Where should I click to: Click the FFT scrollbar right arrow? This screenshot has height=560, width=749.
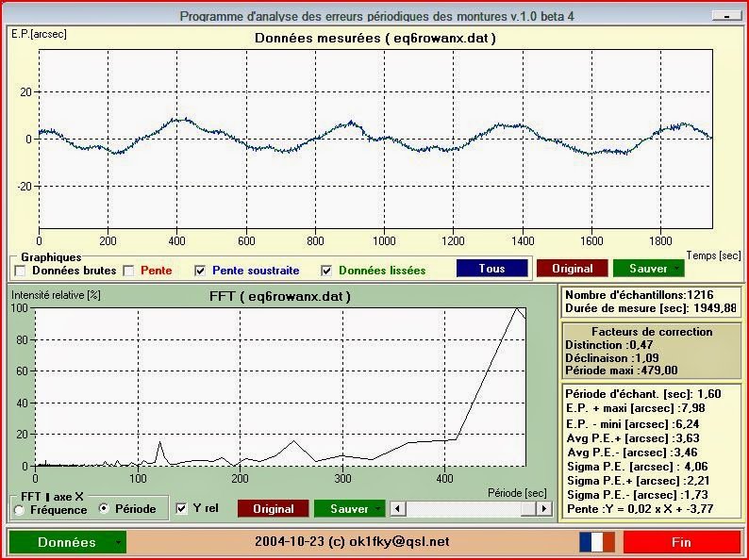click(x=544, y=509)
